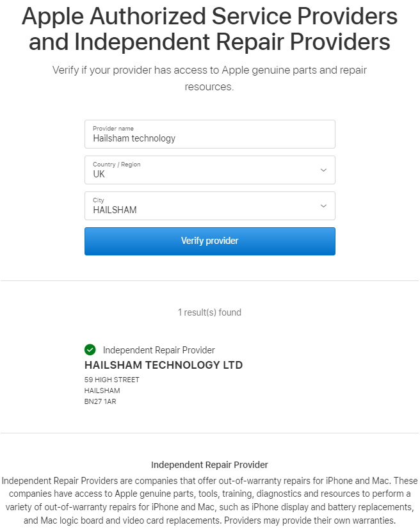Click the Independent Repair Provider section heading
The width and height of the screenshot is (420, 532).
(x=209, y=465)
